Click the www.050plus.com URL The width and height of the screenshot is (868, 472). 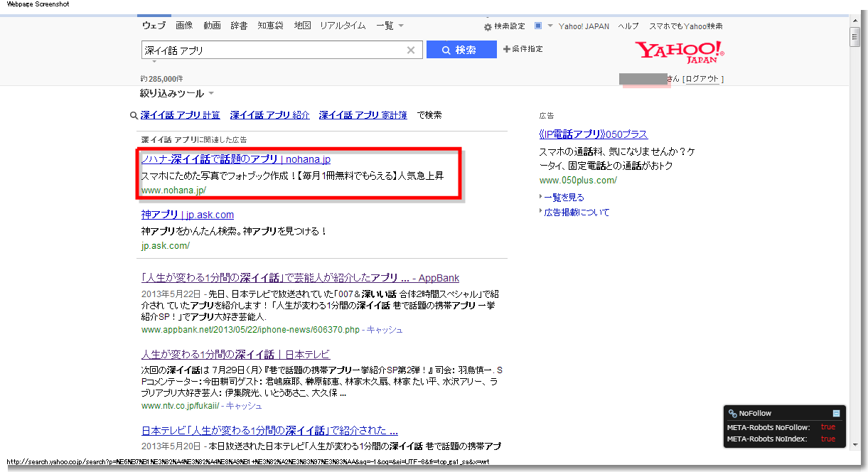click(578, 181)
